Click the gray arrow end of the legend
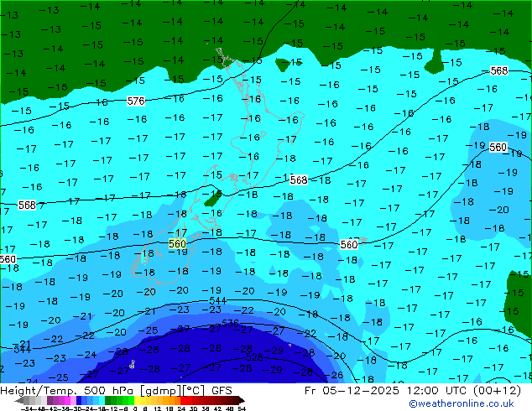Screen dimensions: 532x411 click(x=19, y=400)
